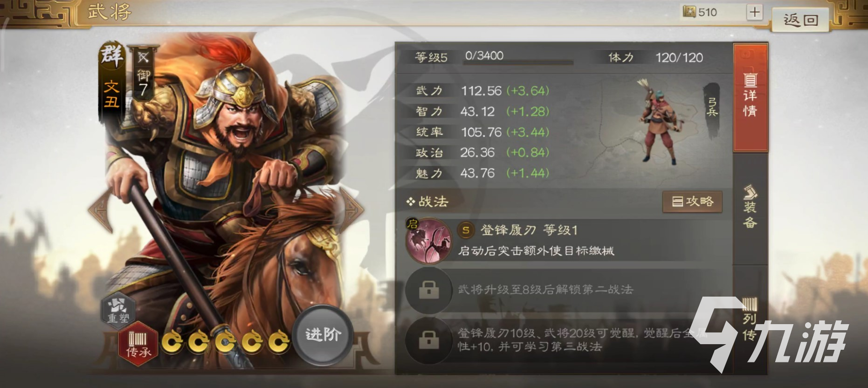The width and height of the screenshot is (868, 388).
Task: Select the 登锋履刃 skill icon
Action: (x=428, y=241)
